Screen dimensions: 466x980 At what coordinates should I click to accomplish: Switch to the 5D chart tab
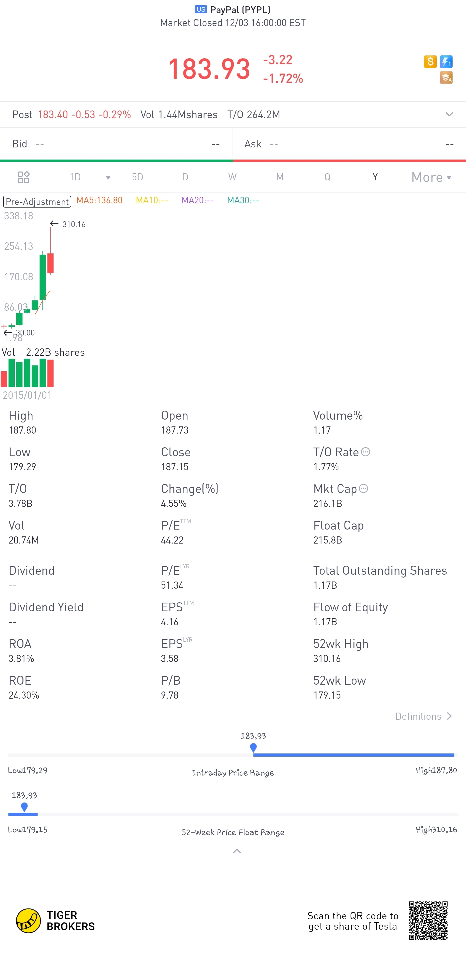137,177
